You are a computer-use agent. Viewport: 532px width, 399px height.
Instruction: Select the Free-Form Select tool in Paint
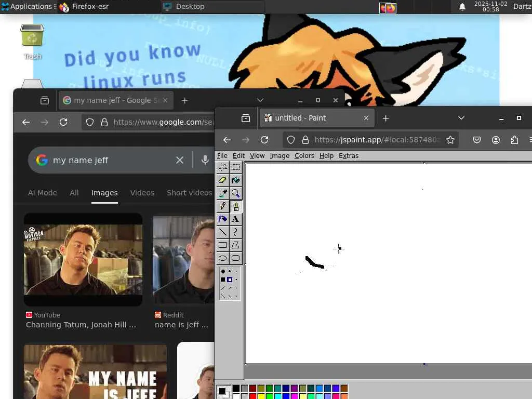(222, 167)
